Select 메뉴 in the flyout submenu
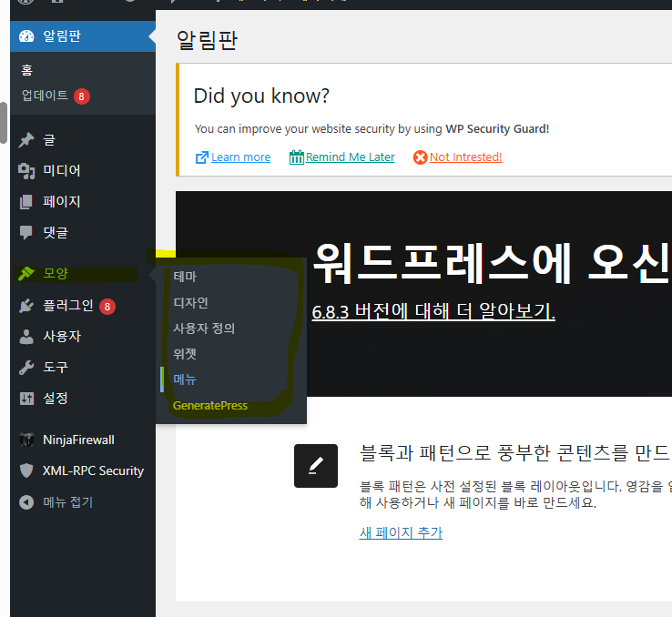Screen dimensions: 672x617 tap(185, 379)
